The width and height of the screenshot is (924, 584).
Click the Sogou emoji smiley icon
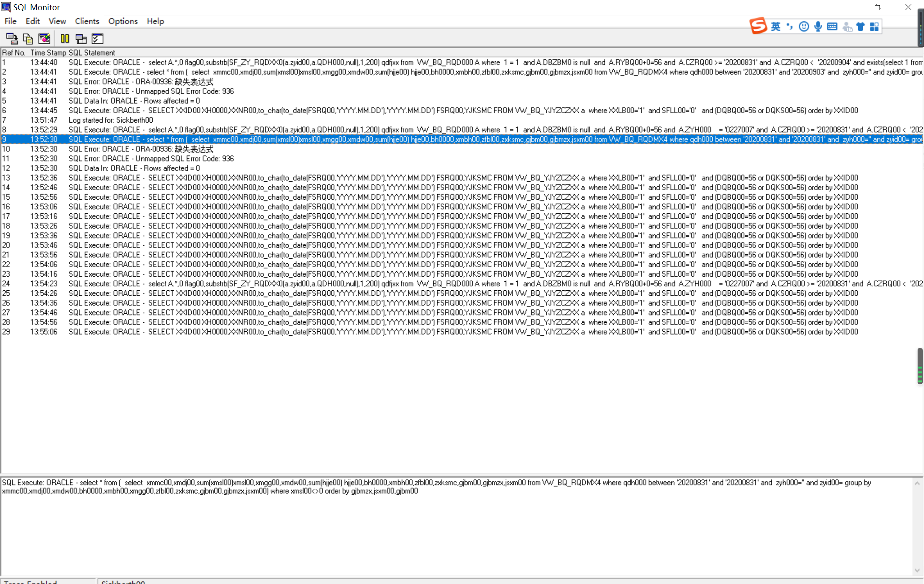point(804,27)
